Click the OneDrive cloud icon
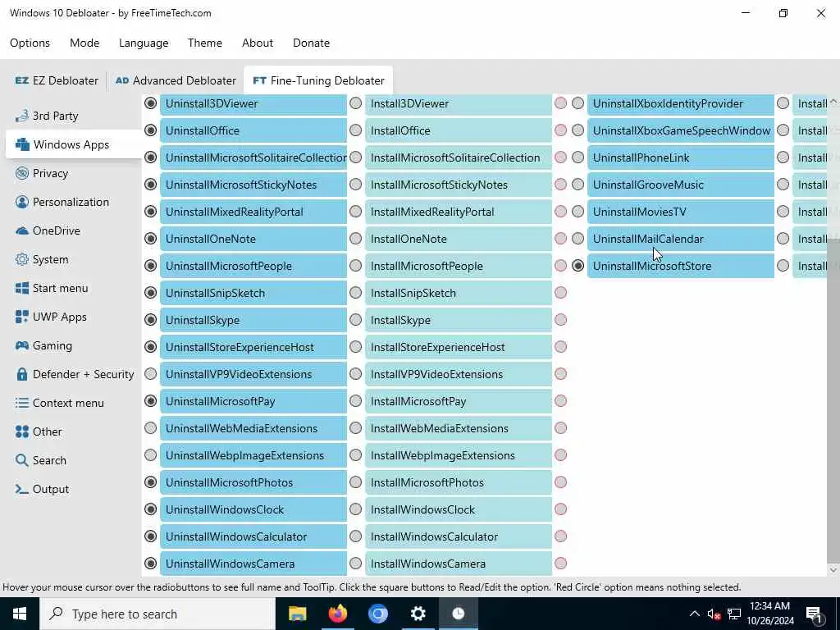The height and width of the screenshot is (630, 840). pos(22,231)
